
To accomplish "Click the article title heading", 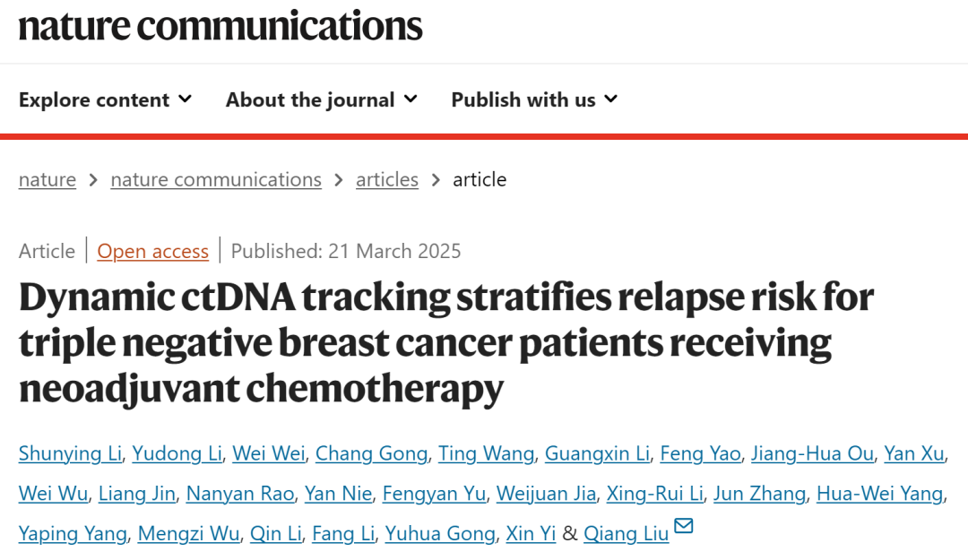I will click(x=445, y=342).
